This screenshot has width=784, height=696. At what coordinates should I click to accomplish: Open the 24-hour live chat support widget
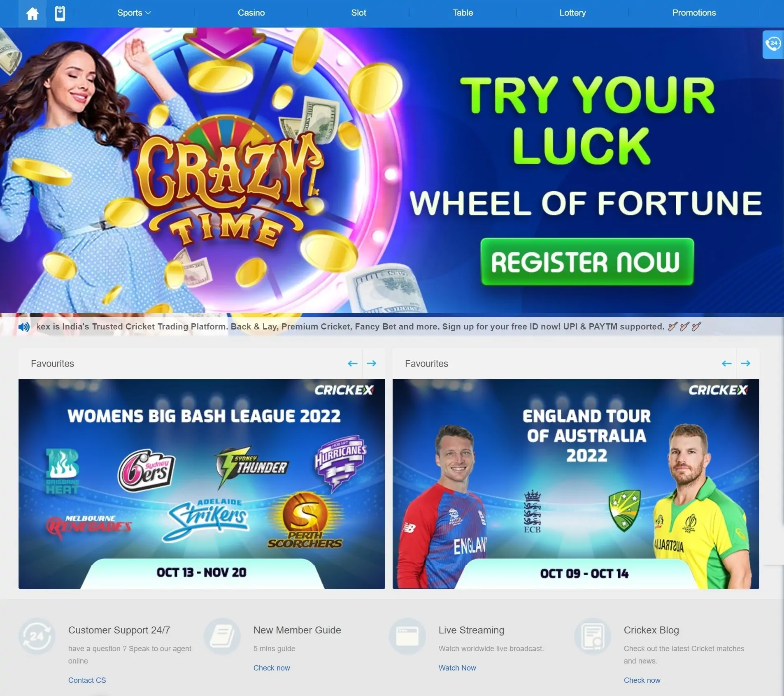click(773, 44)
